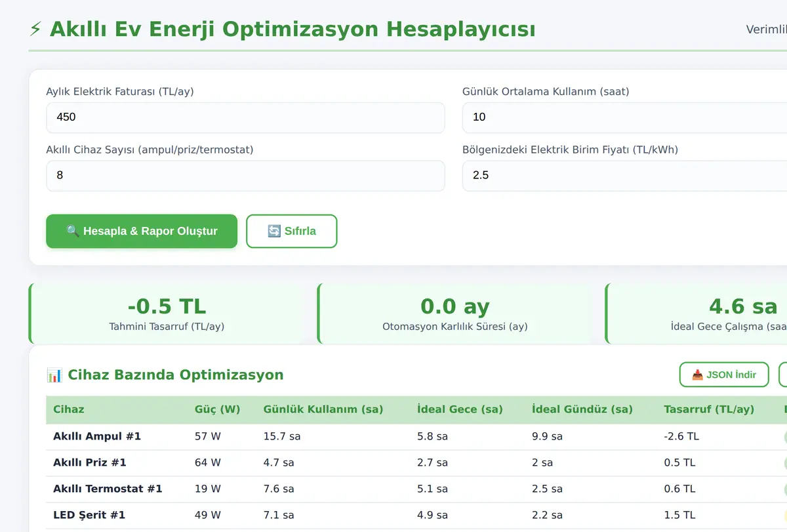Focus the Aylık Elektrik Faturası input field
787x532 pixels.
pos(245,117)
